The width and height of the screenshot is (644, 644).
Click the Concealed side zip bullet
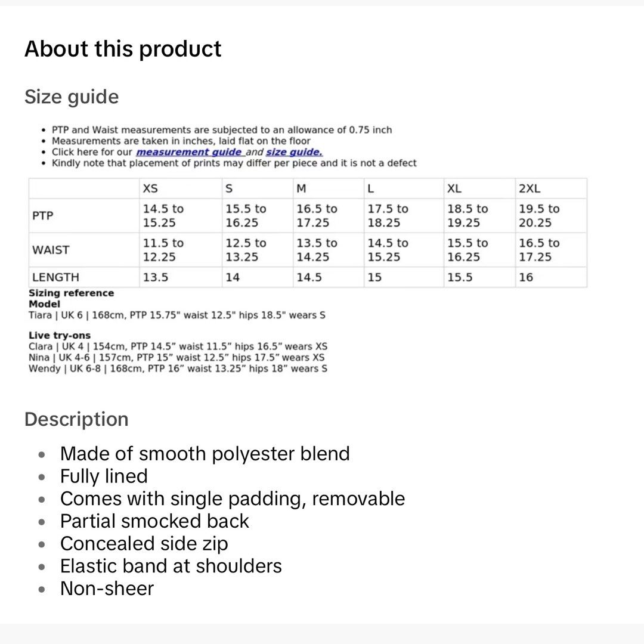[x=144, y=544]
